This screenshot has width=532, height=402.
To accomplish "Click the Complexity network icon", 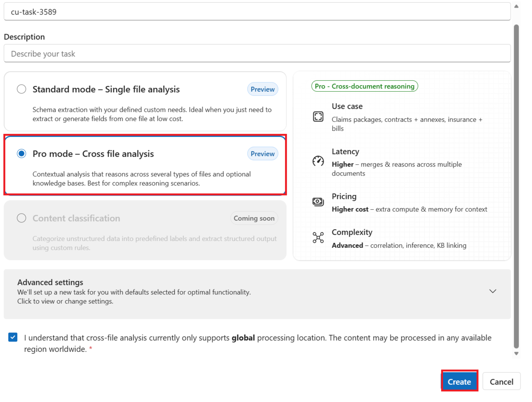I will pyautogui.click(x=318, y=238).
